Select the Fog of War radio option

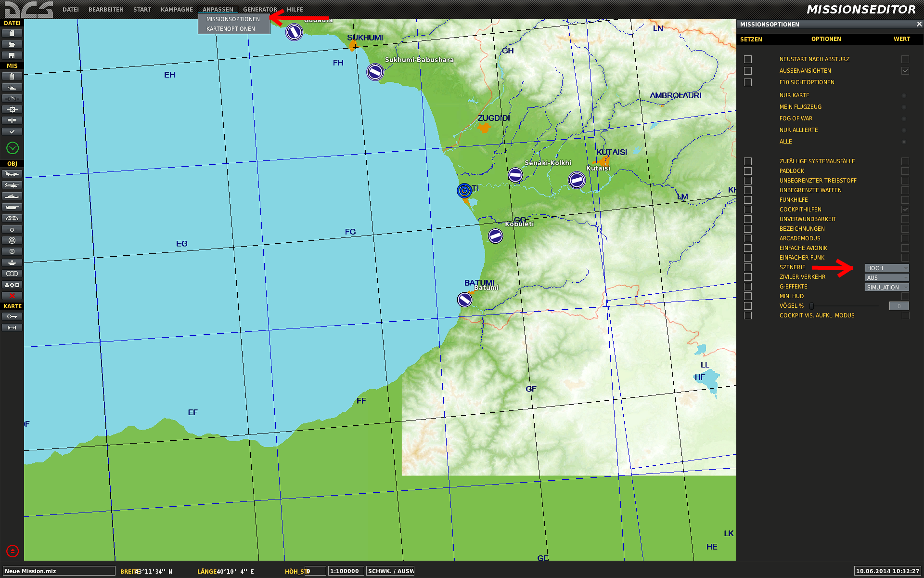tap(904, 118)
